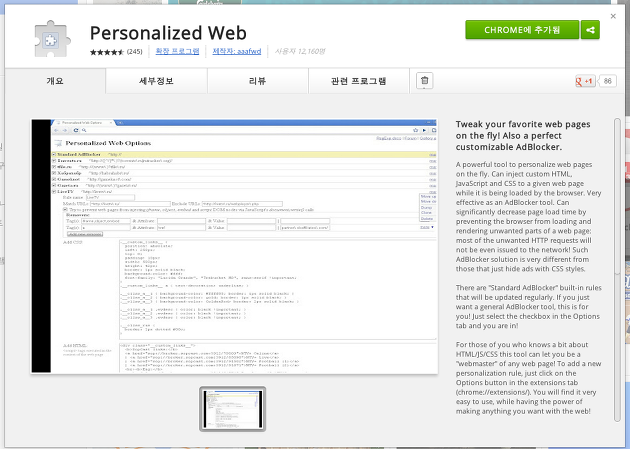The width and height of the screenshot is (630, 449).
Task: Click the large Personalized Web Options screenshot
Action: tap(235, 246)
